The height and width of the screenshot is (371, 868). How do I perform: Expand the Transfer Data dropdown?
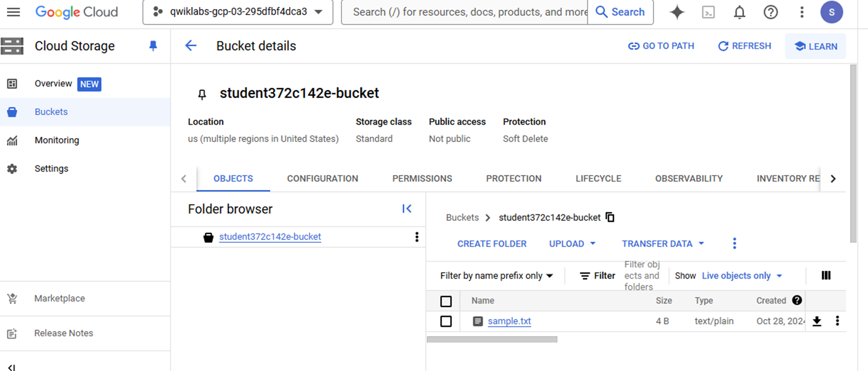(x=663, y=243)
